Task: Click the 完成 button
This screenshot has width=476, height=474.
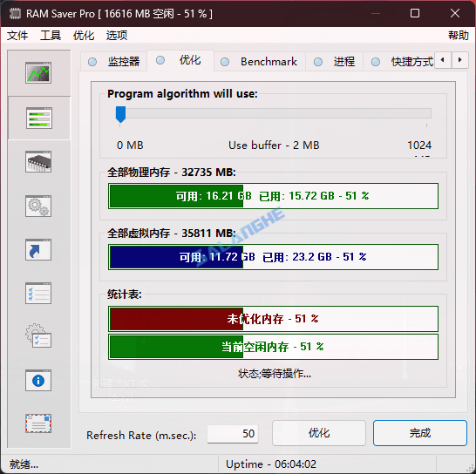Action: point(420,433)
